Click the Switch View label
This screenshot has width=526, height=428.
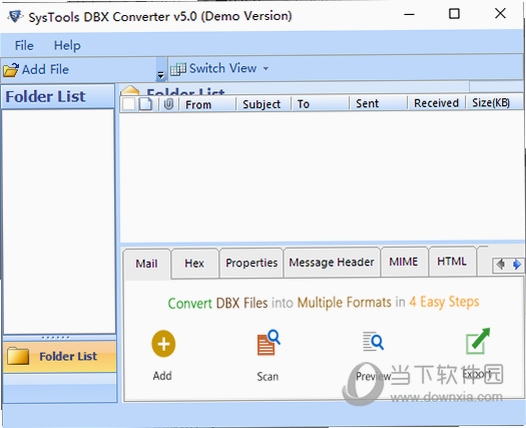click(x=223, y=68)
